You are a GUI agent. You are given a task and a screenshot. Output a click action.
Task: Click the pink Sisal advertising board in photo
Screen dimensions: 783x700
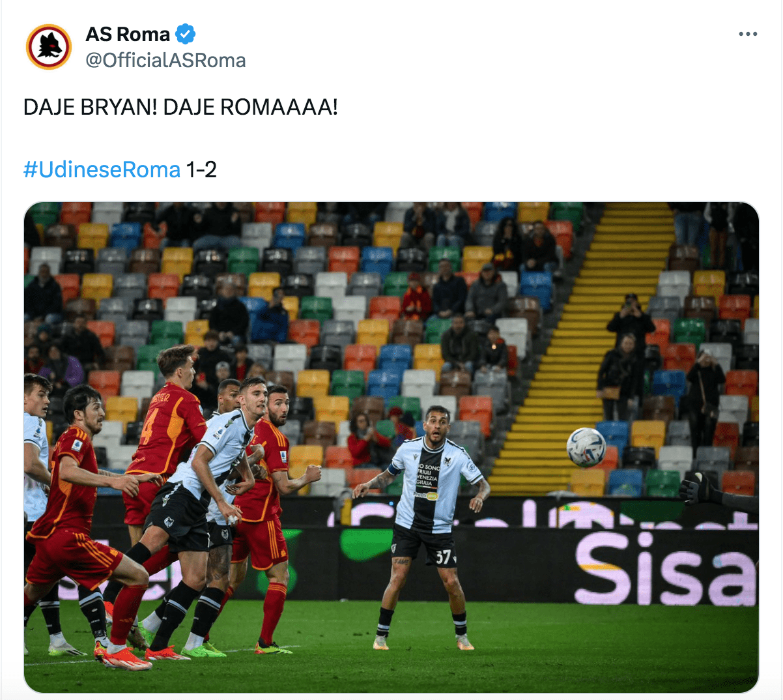(x=664, y=568)
